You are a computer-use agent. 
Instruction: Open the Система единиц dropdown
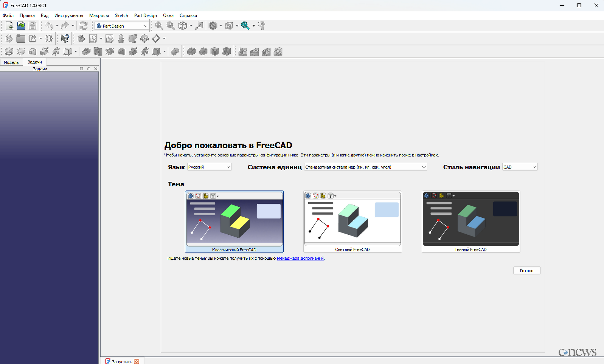point(366,167)
